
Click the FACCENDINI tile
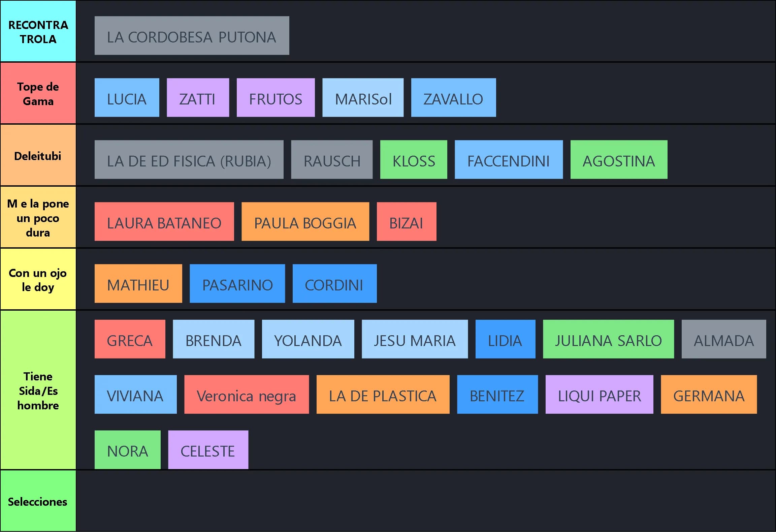(509, 160)
